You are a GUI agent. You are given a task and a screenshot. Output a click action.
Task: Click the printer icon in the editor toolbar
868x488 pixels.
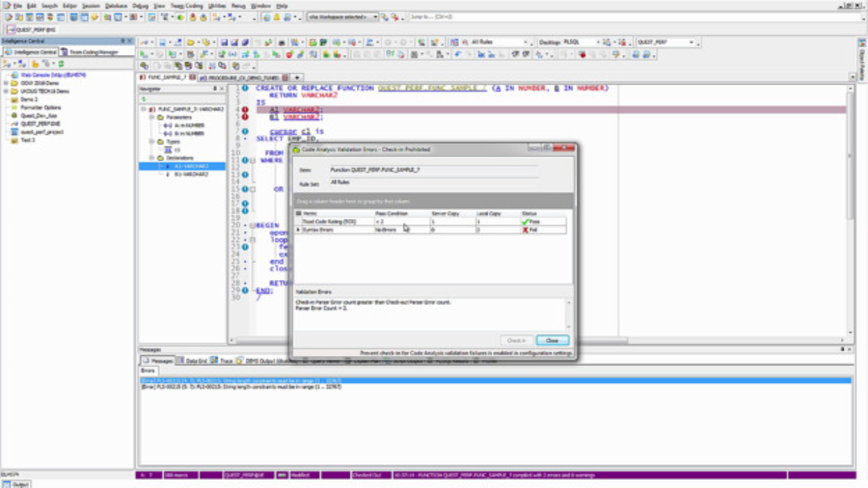pyautogui.click(x=281, y=41)
